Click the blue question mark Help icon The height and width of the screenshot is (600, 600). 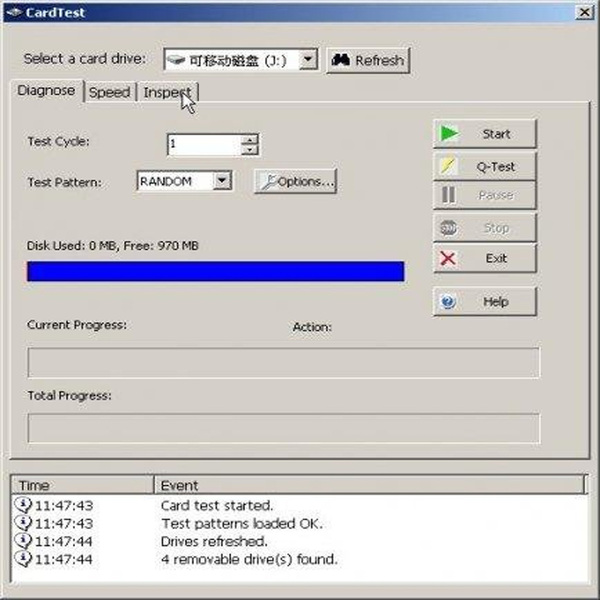pyautogui.click(x=448, y=302)
